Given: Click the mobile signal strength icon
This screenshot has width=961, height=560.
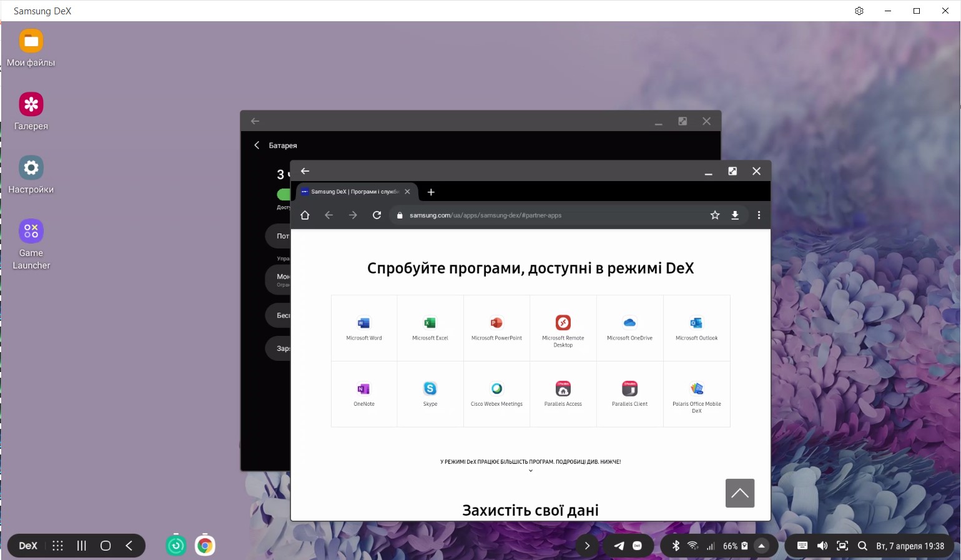Looking at the screenshot, I should 711,546.
